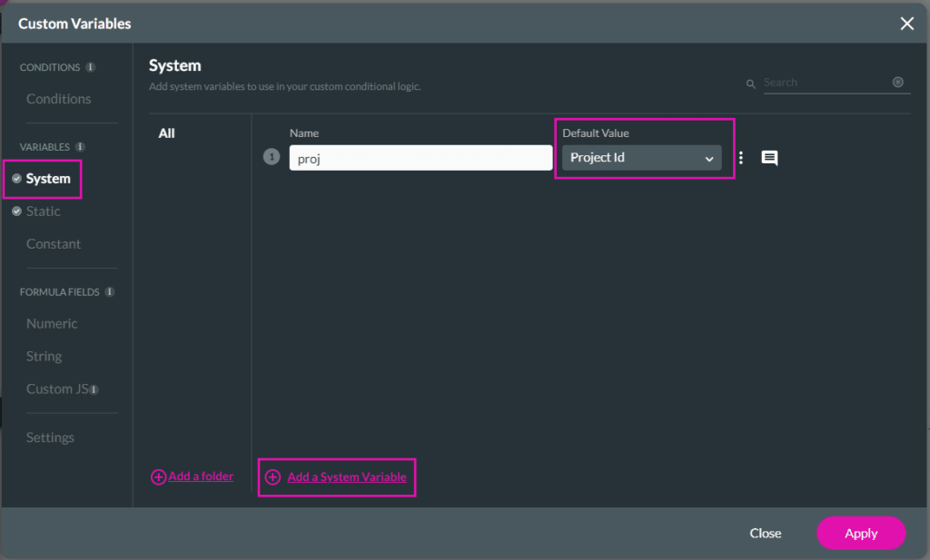Go to the Static variables section
Viewport: 930px width, 560px height.
tap(43, 211)
